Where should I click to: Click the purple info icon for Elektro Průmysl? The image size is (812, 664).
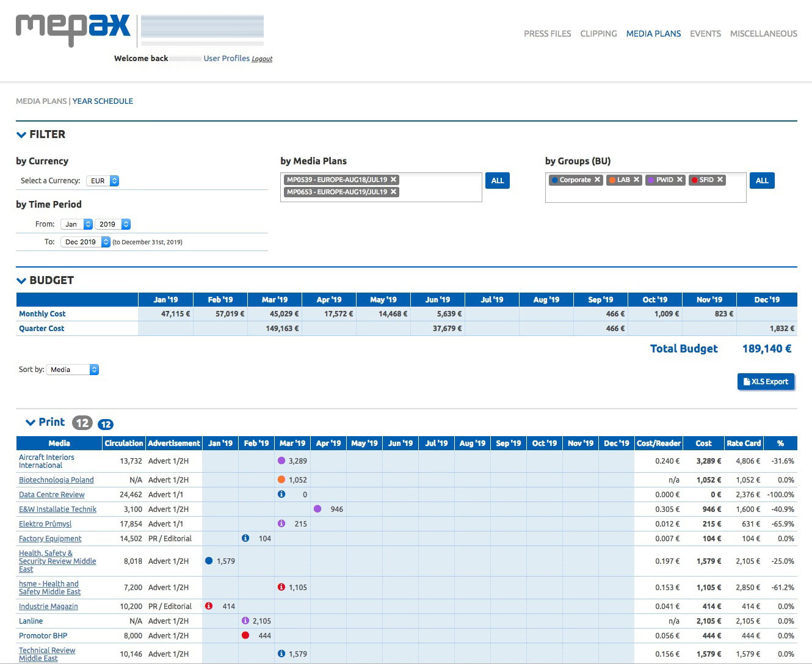click(x=281, y=524)
